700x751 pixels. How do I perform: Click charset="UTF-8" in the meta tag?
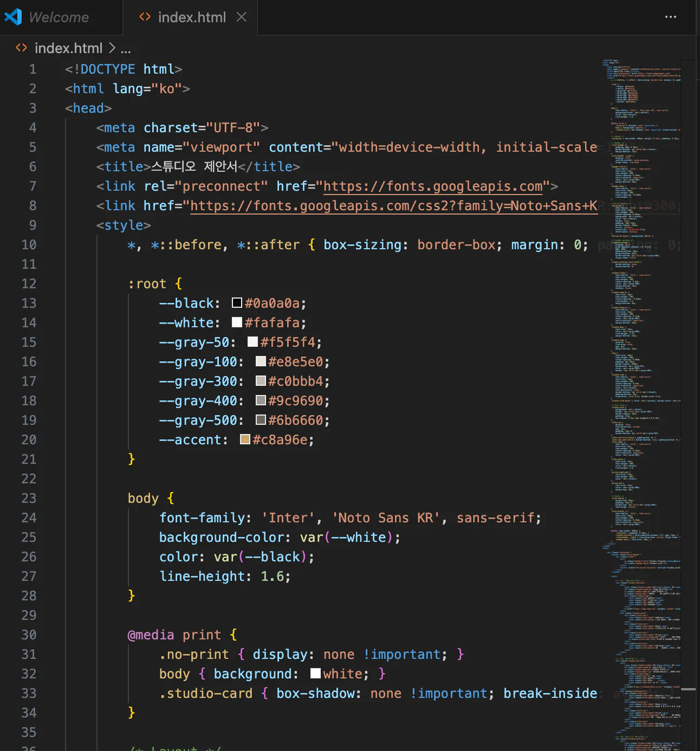pyautogui.click(x=202, y=128)
